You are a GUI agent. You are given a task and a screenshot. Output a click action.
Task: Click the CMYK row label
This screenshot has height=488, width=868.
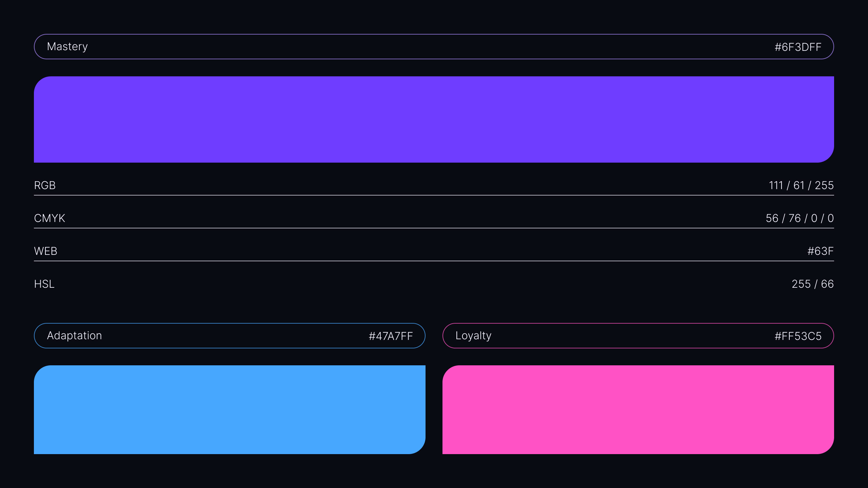coord(50,218)
